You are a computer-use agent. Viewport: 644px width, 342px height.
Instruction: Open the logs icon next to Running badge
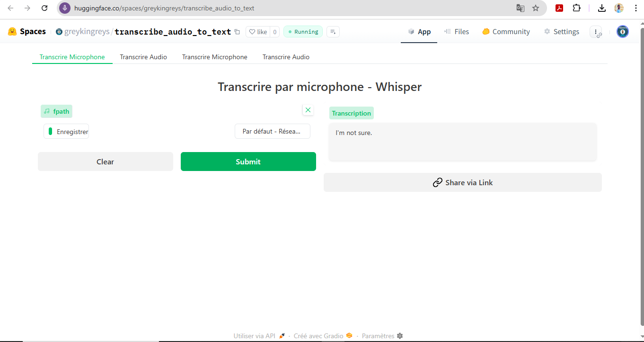333,31
